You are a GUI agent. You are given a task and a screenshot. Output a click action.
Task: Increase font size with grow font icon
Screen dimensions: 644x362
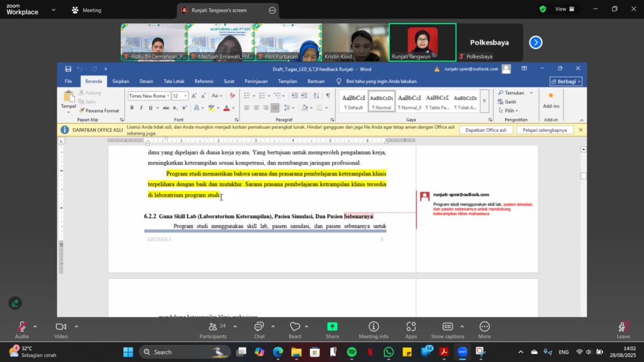(x=194, y=96)
